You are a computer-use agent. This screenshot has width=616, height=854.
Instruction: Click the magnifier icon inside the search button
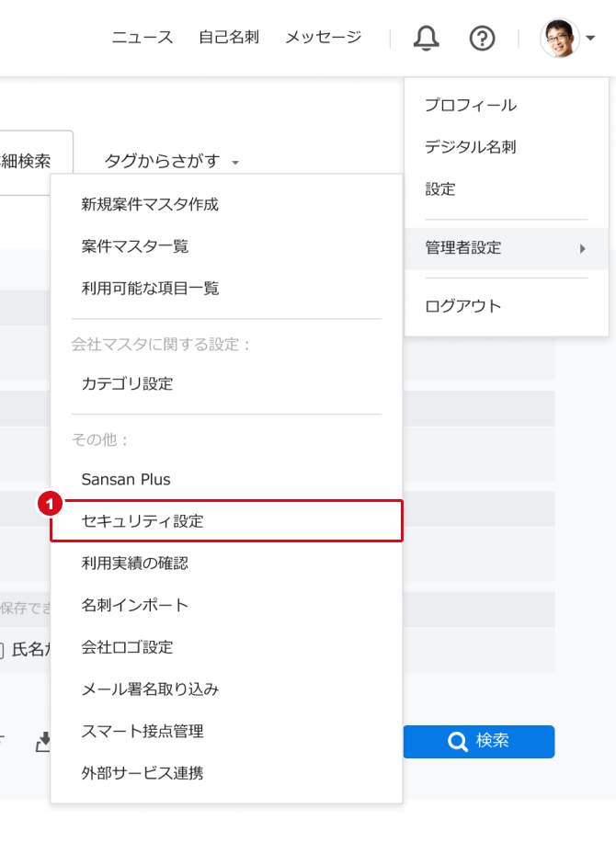pos(458,742)
